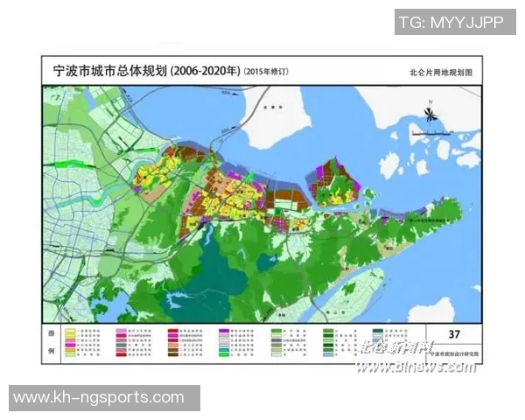Click the compass rose north arrow
525x420 pixels.
430,112
